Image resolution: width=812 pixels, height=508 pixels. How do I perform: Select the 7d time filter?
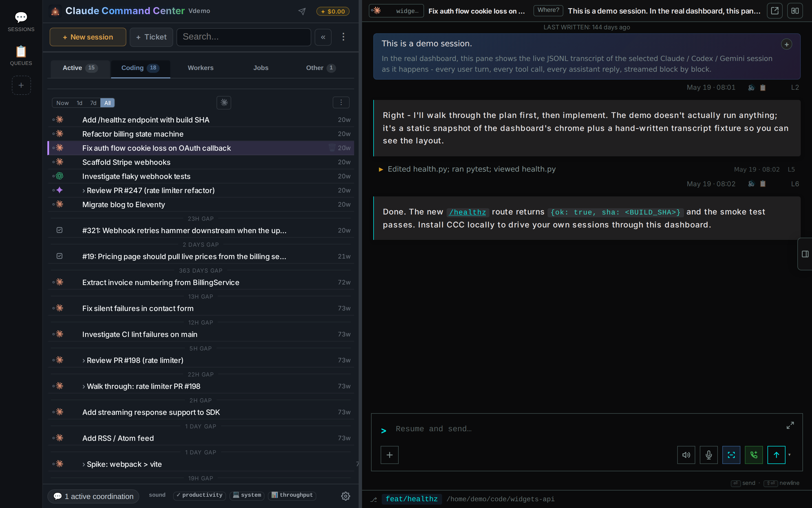[x=93, y=103]
